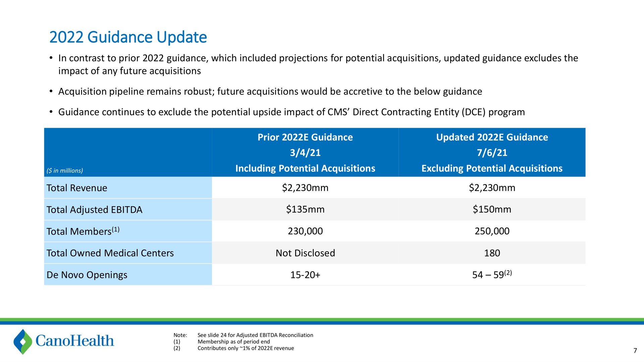Click the 'Membership as of period end' footnote

coord(234,342)
